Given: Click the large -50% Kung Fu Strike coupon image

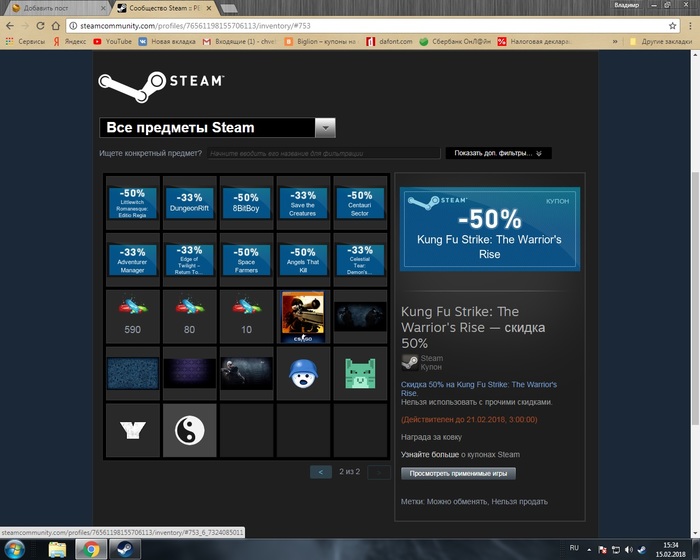Looking at the screenshot, I should click(490, 229).
